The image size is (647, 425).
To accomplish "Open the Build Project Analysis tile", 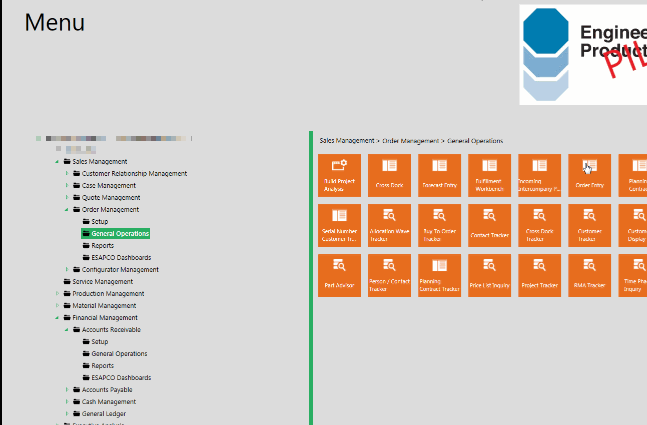I will [x=339, y=175].
